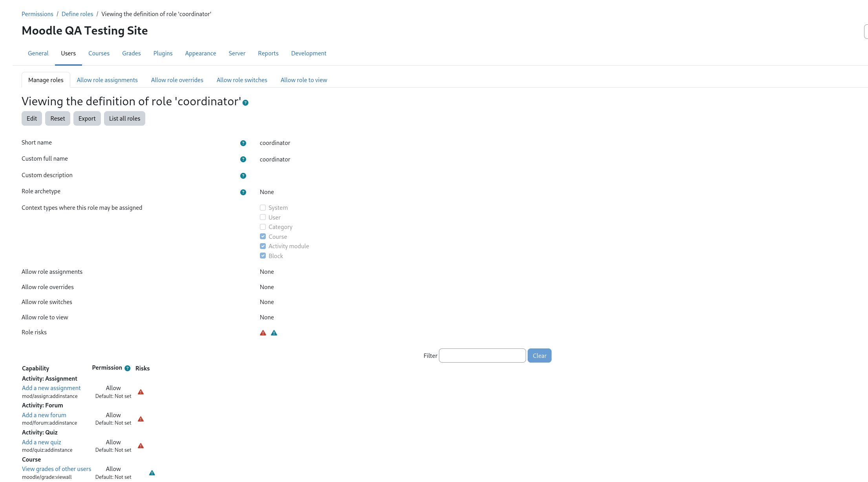
Task: Click risk icon for View grades of other users
Action: [152, 473]
